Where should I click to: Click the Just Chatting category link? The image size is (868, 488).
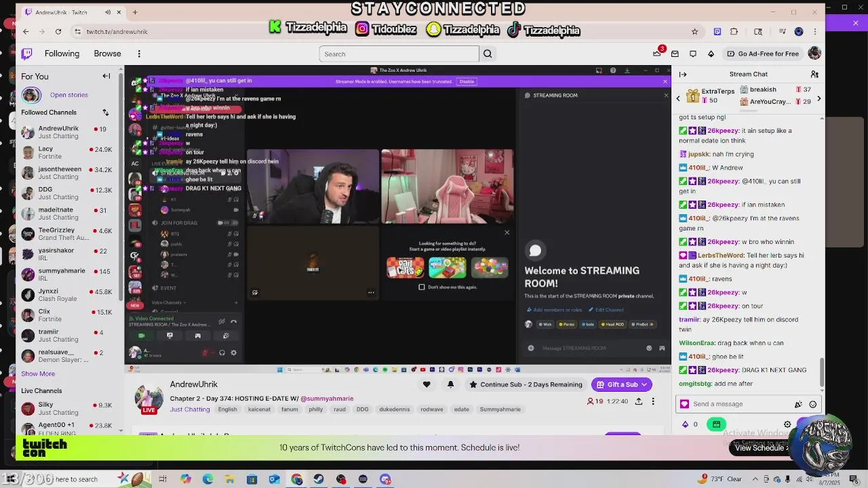(x=190, y=409)
